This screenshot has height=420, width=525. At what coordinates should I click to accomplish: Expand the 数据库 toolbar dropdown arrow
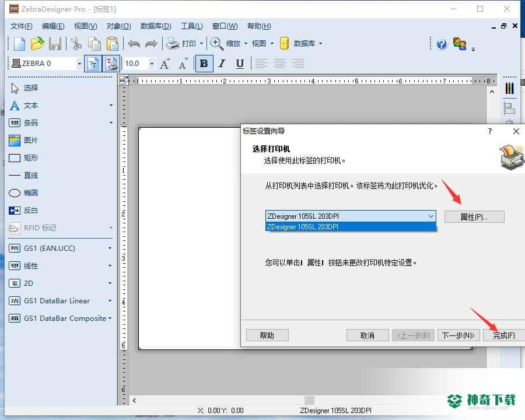(x=320, y=44)
